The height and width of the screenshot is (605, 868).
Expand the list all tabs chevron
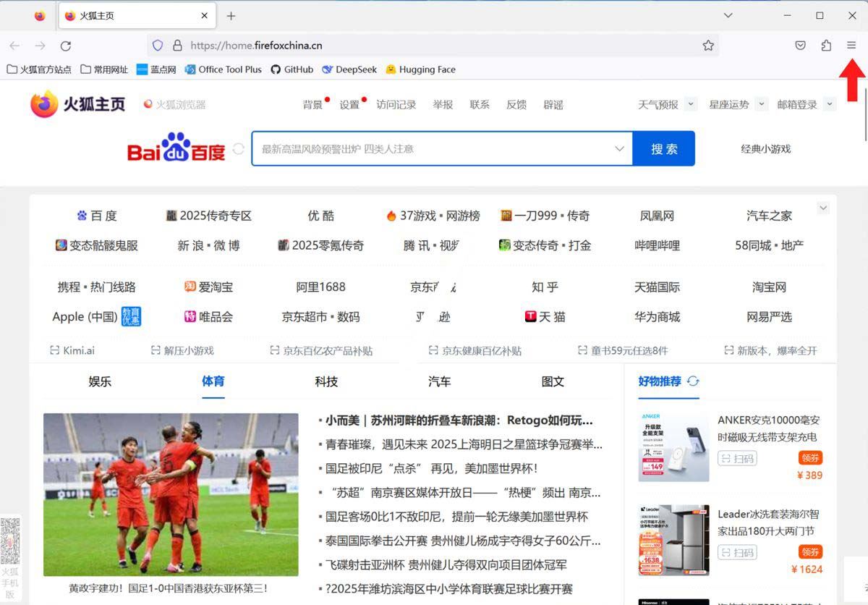point(728,15)
